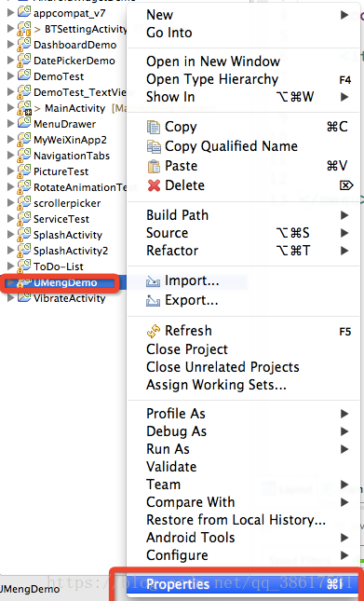Expand the MyWeiXinApp2 project node
This screenshot has width=364, height=601.
point(11,140)
